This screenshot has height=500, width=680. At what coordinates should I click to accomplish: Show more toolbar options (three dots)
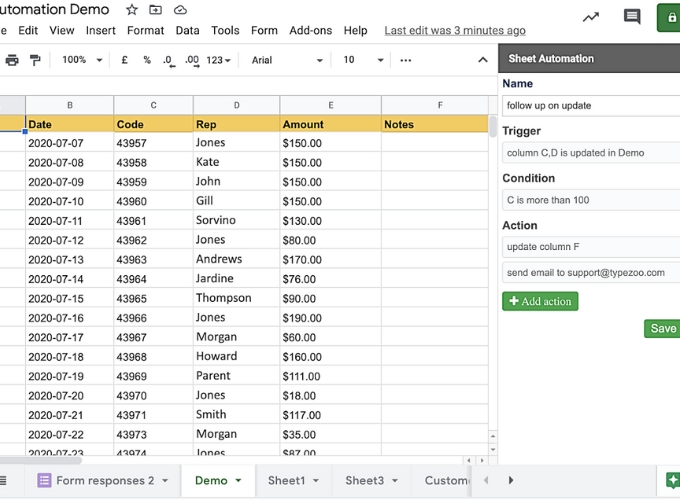[x=406, y=60]
